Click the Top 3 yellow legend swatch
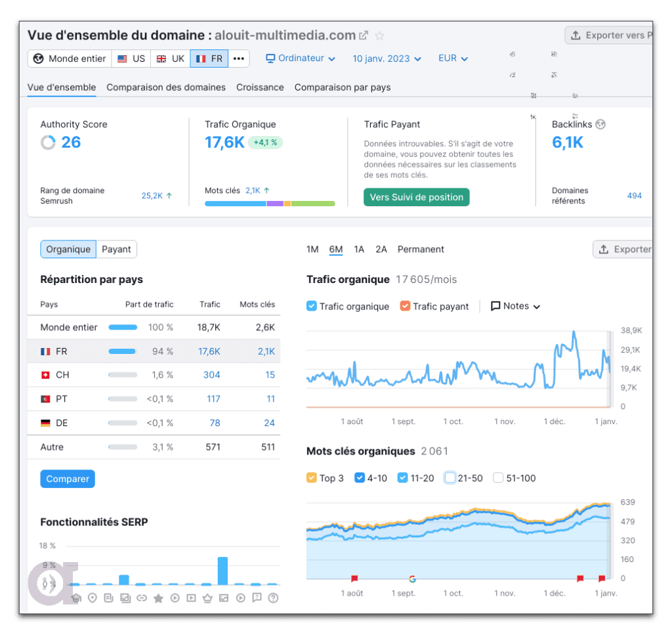 [312, 478]
